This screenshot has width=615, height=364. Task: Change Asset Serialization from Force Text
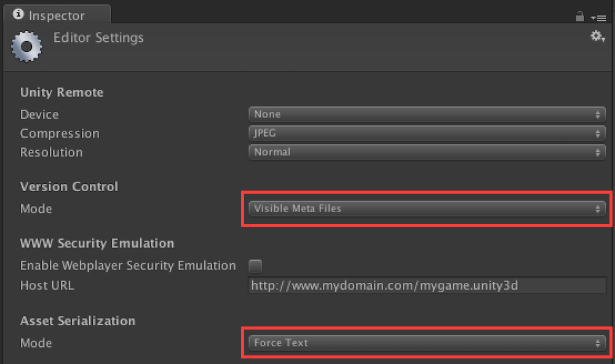tap(424, 343)
